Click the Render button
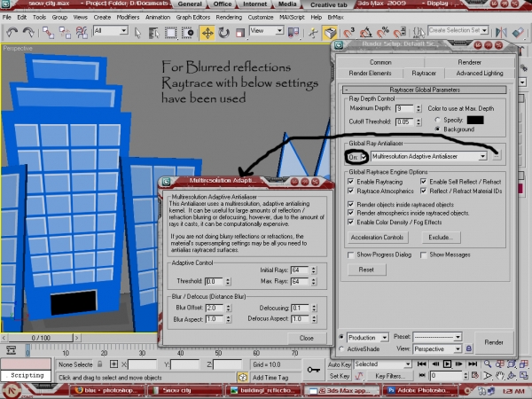 coord(494,342)
